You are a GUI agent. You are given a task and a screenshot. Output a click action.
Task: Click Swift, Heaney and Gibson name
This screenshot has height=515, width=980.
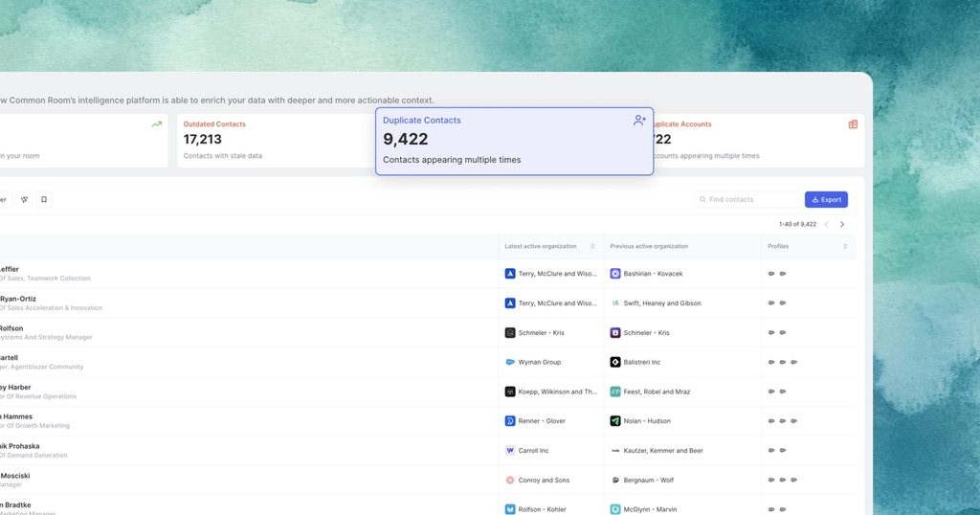(x=662, y=303)
